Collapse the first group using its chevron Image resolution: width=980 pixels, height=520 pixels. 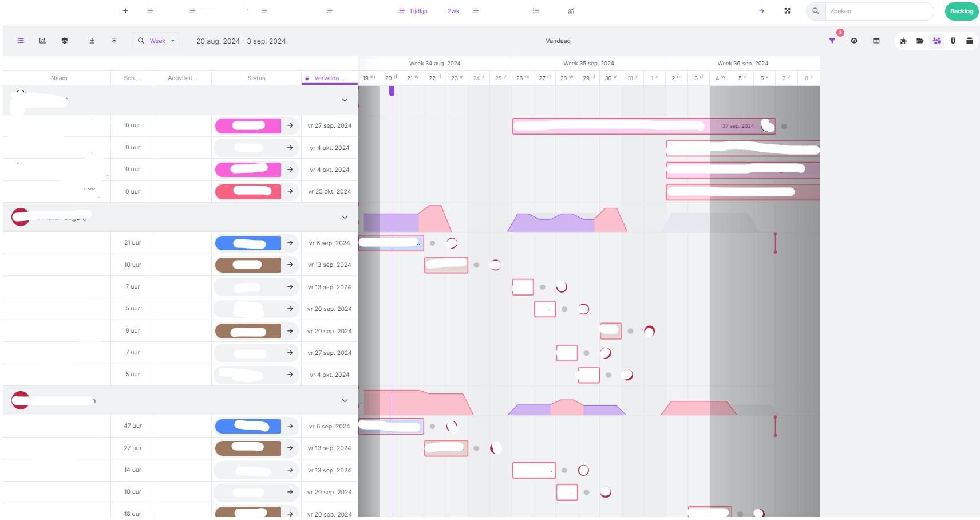click(345, 100)
